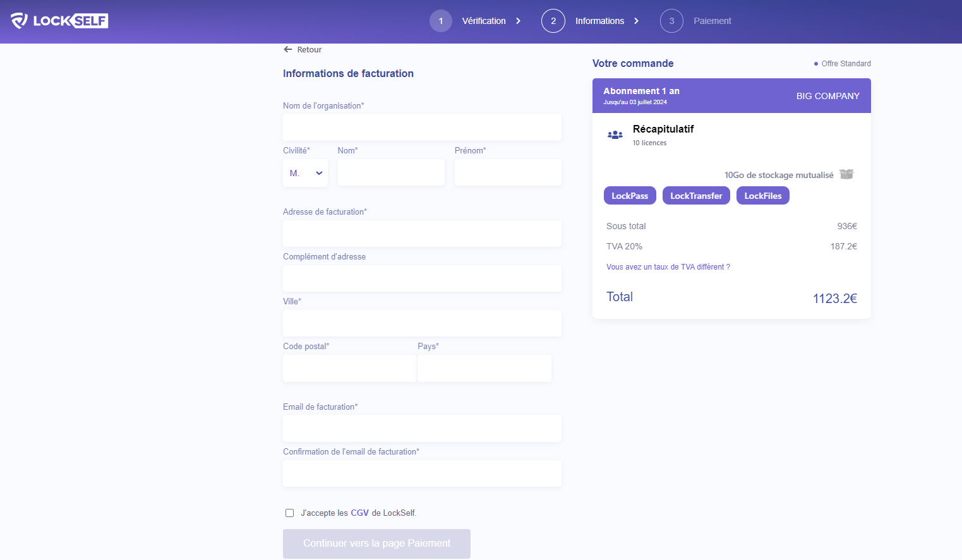
Task: Click the LockSelf logo
Action: pyautogui.click(x=59, y=21)
